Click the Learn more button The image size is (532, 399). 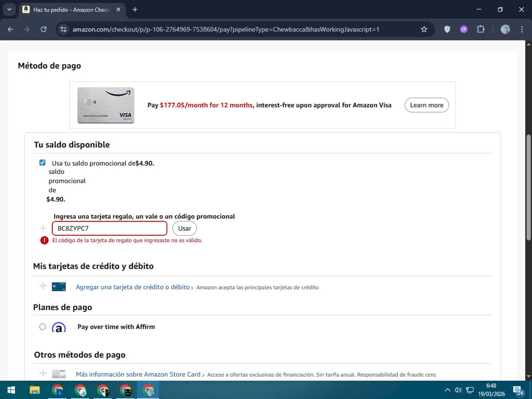tap(427, 105)
